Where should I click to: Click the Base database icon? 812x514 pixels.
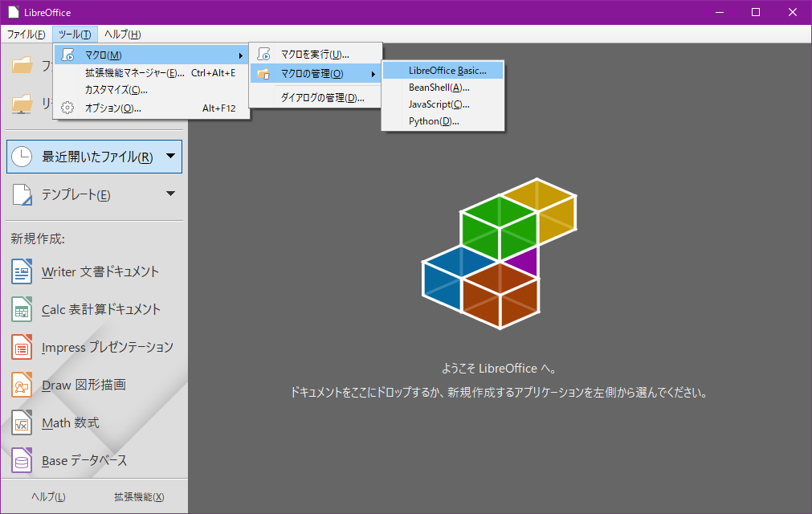22,461
